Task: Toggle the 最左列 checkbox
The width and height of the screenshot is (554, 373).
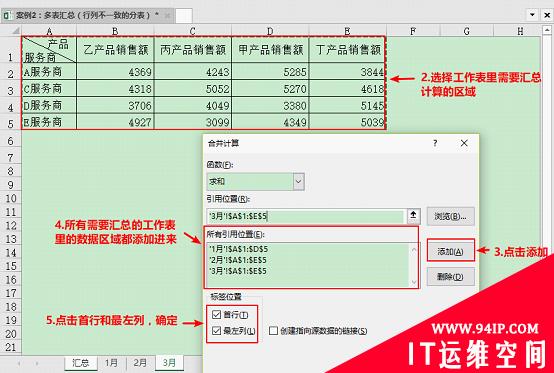Action: (217, 331)
